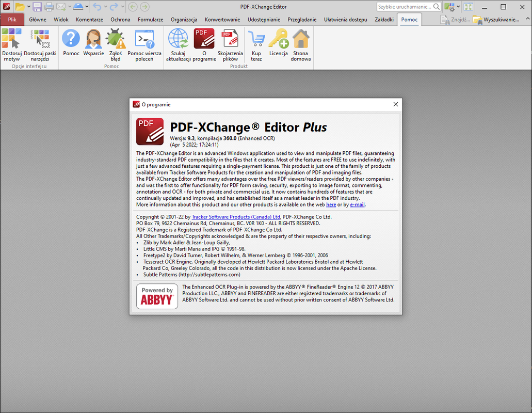
Task: Click the magnifier in quick launch box
Action: coord(437,7)
